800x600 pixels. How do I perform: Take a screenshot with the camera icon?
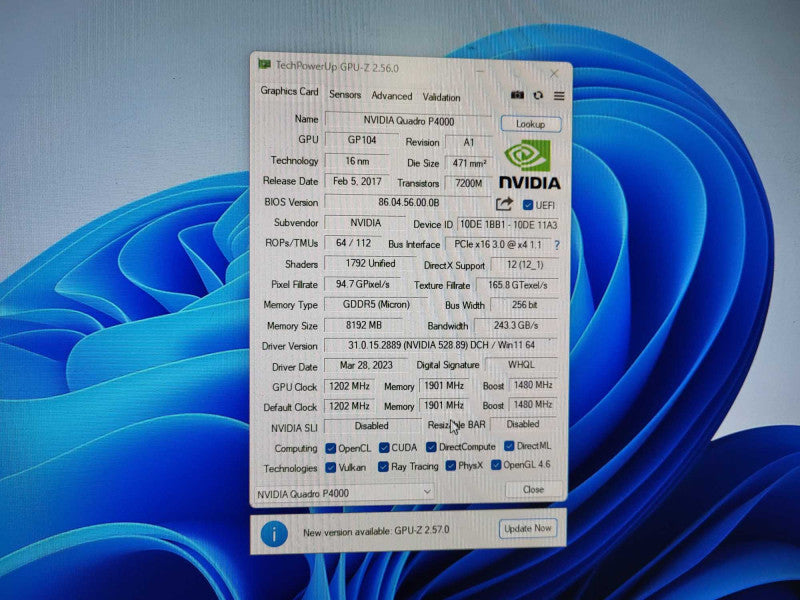(x=517, y=95)
